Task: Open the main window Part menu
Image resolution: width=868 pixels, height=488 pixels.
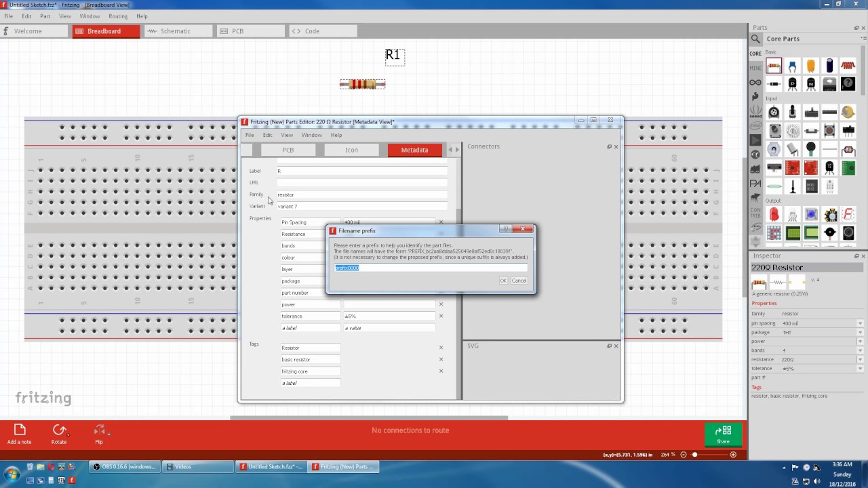Action: [45, 16]
